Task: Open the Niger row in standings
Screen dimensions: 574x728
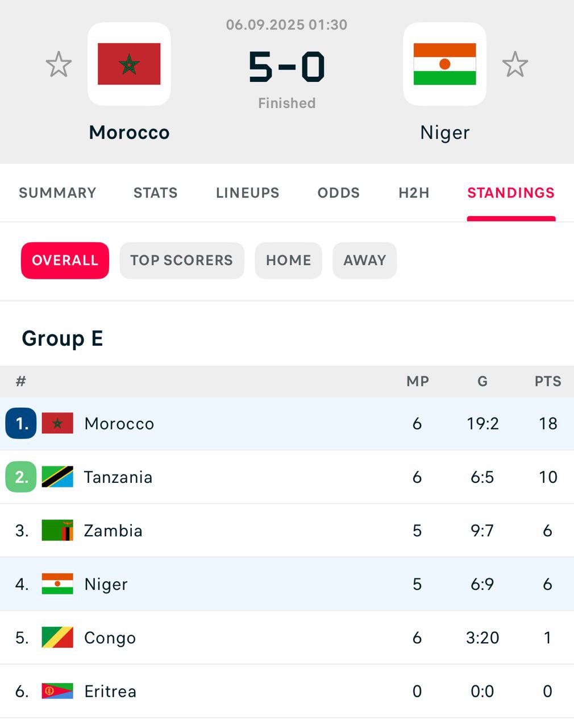Action: coord(287,584)
